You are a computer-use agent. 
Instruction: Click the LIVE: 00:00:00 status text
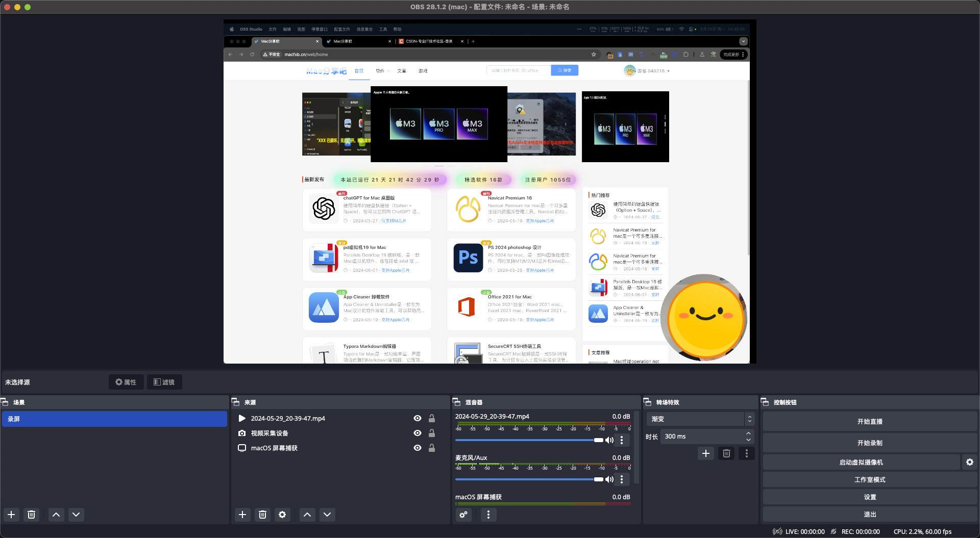pyautogui.click(x=805, y=531)
